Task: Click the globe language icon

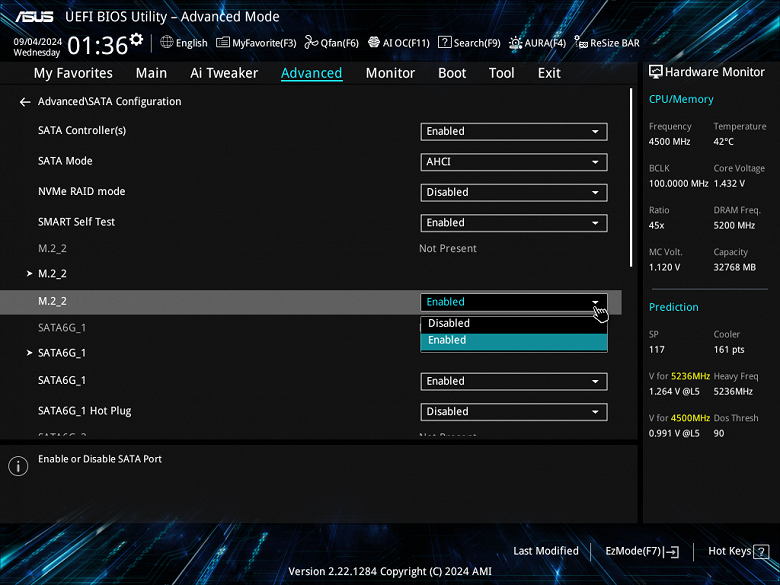Action: (167, 42)
